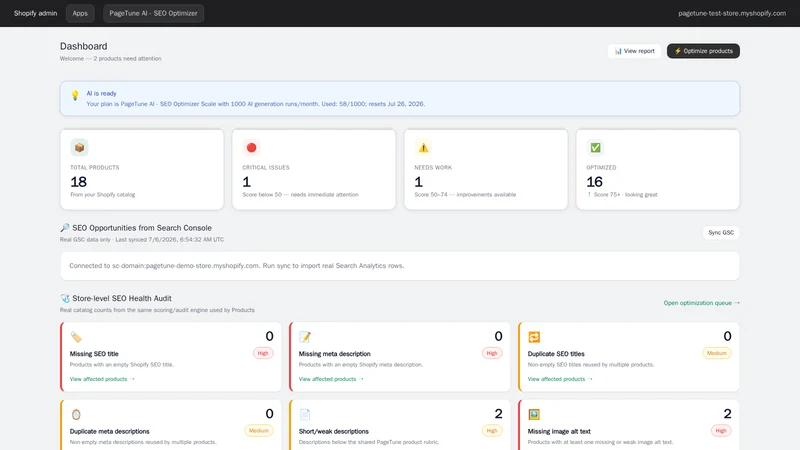Click the High badge on Short/weak descriptions card
This screenshot has width=800, height=450.
492,431
